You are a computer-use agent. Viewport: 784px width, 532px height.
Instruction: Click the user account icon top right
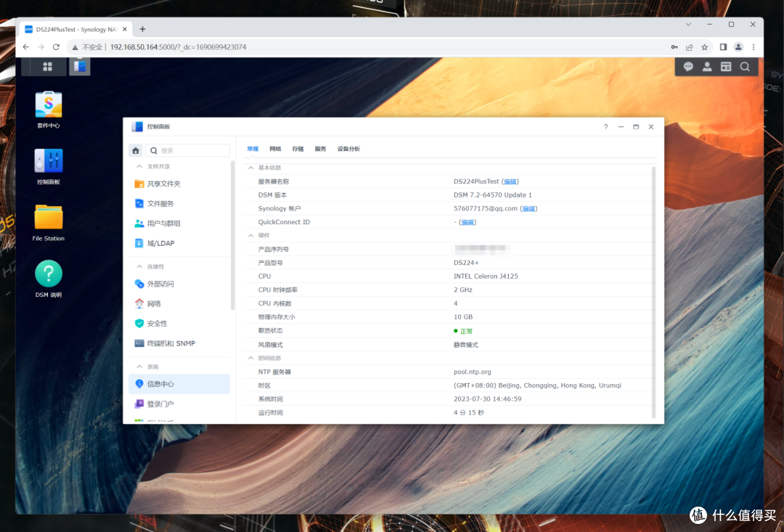point(706,66)
